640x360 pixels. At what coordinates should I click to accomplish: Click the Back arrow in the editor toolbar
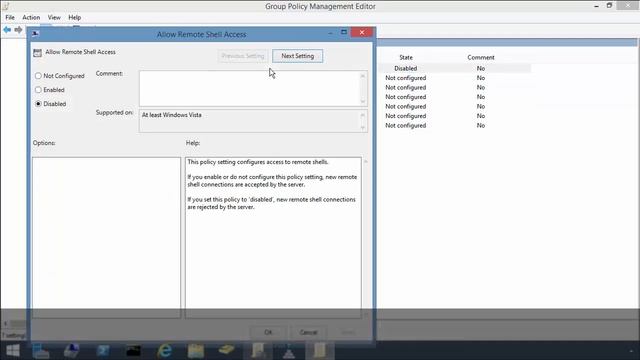click(x=7, y=30)
